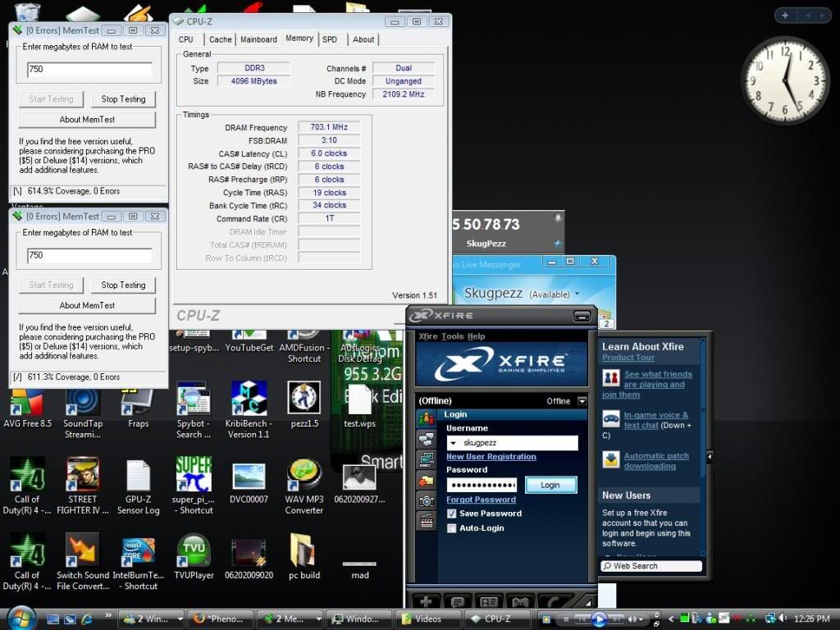
Task: Expand the '2 Win...' taskbar group arrow
Action: click(x=180, y=619)
